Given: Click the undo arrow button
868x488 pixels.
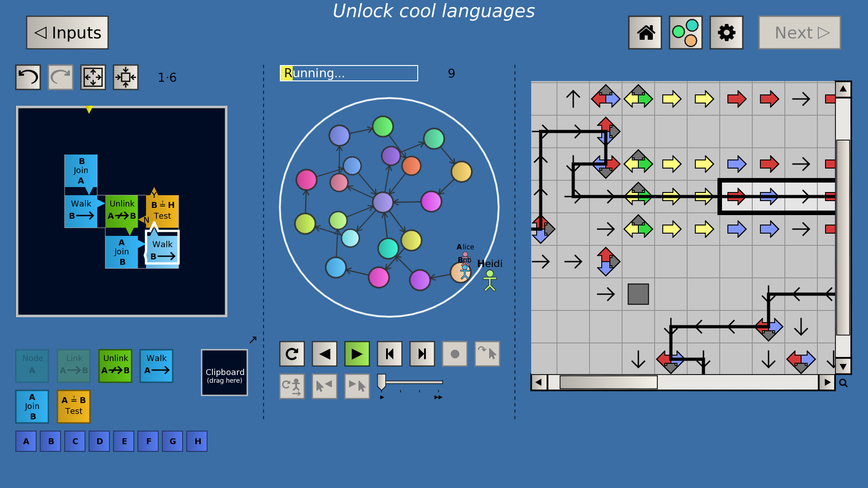Looking at the screenshot, I should click(28, 77).
